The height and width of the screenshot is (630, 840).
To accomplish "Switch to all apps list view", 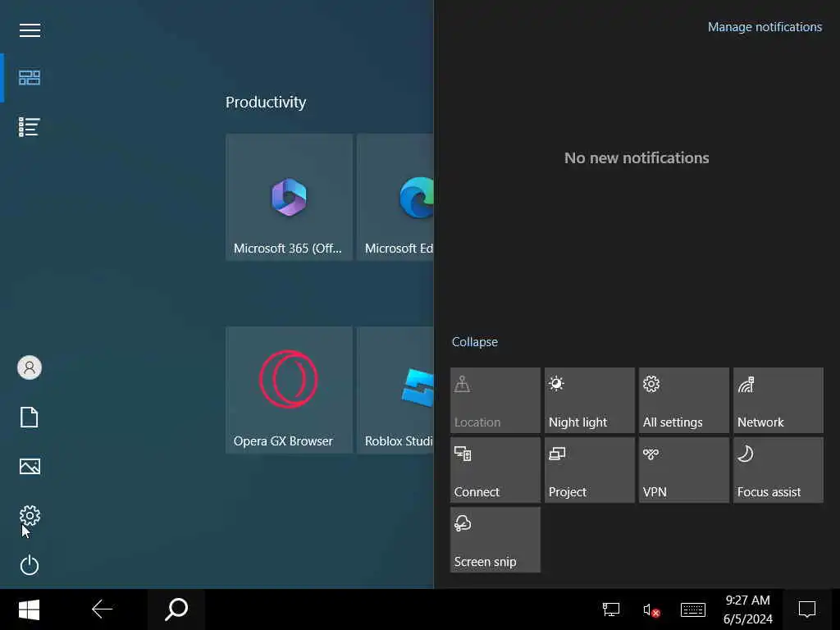I will (29, 127).
